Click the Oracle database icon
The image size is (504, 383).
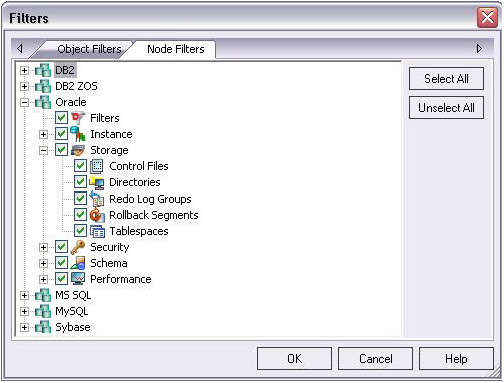tap(43, 102)
